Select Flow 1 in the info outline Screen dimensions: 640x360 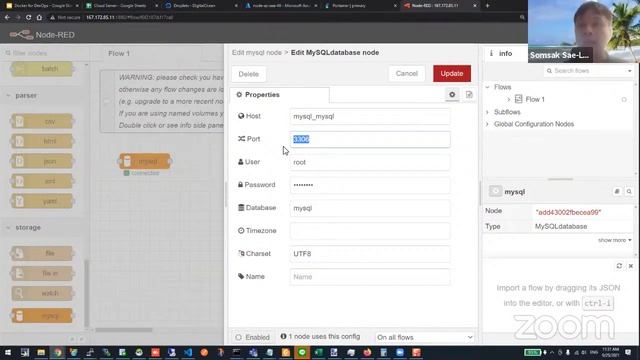pos(535,99)
